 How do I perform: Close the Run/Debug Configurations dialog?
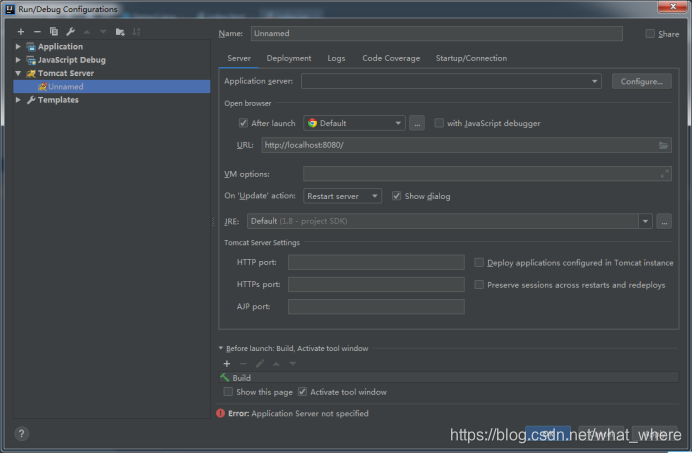(x=672, y=6)
